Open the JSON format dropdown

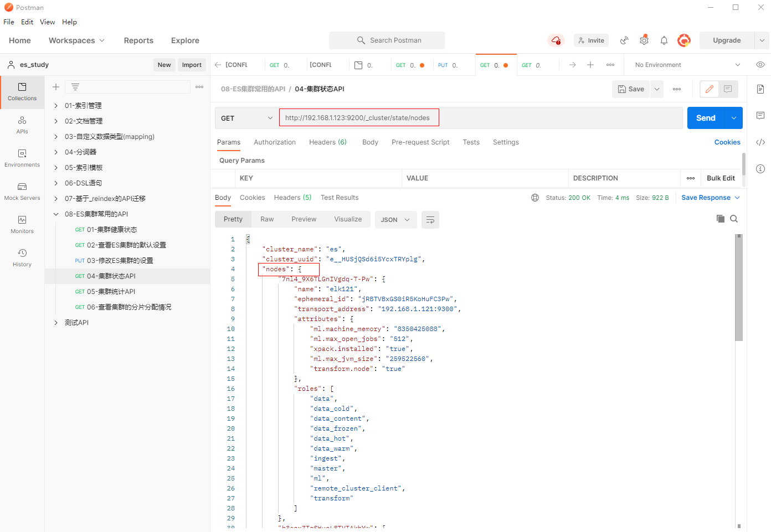click(395, 220)
